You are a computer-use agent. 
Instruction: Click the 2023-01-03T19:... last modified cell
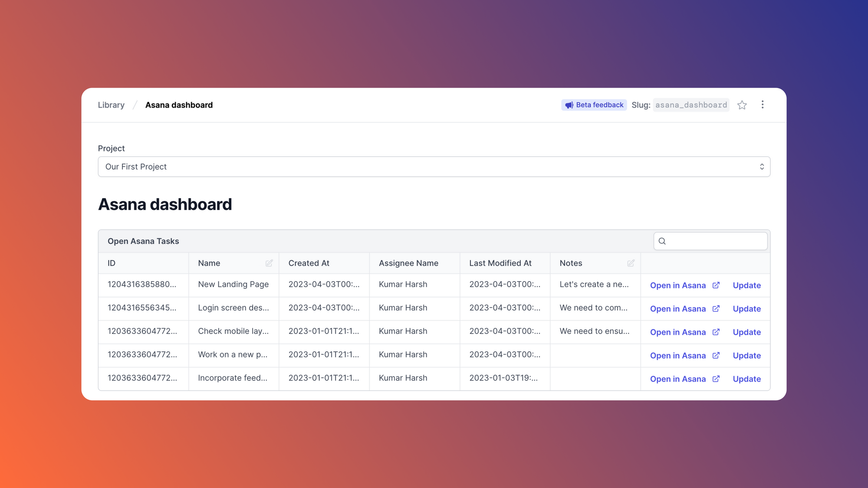505,378
